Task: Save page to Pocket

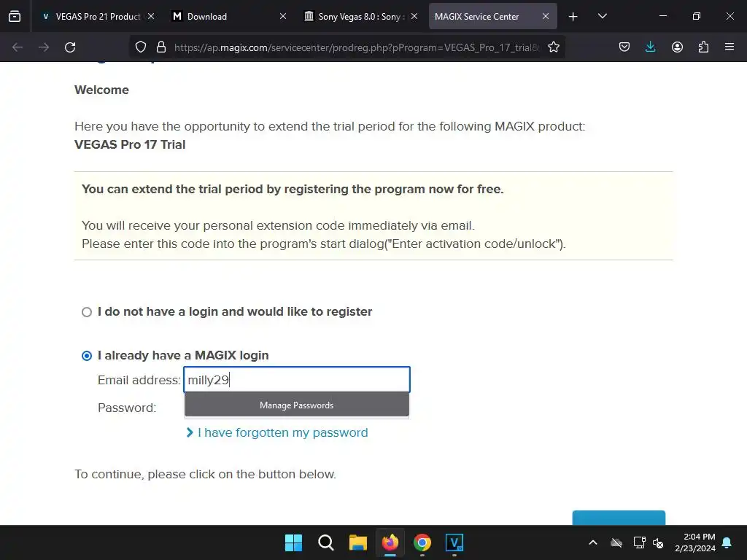Action: 624,47
